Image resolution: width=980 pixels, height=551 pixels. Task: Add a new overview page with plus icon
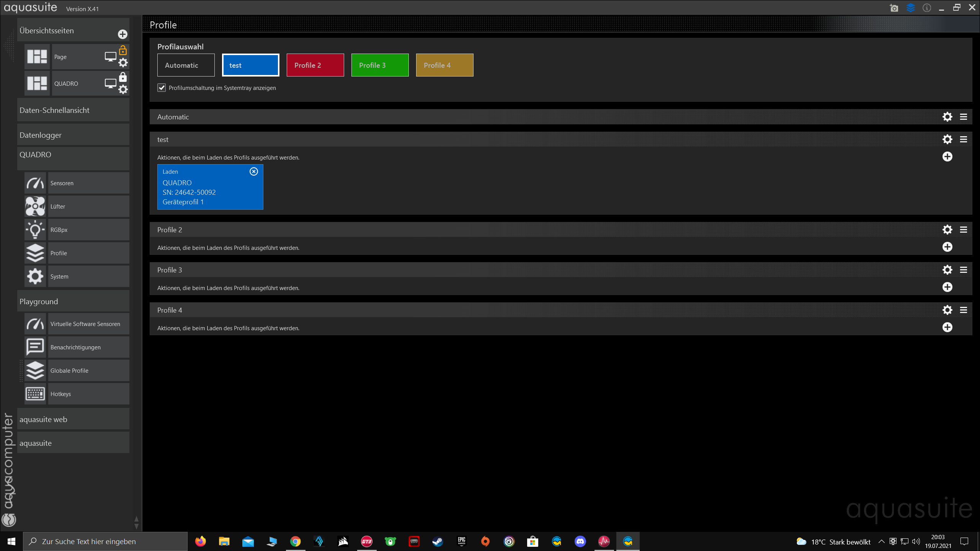click(122, 34)
